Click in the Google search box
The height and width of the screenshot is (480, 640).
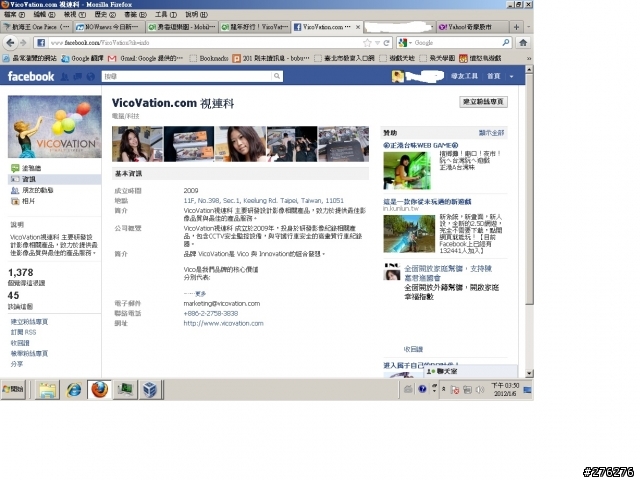pos(457,42)
